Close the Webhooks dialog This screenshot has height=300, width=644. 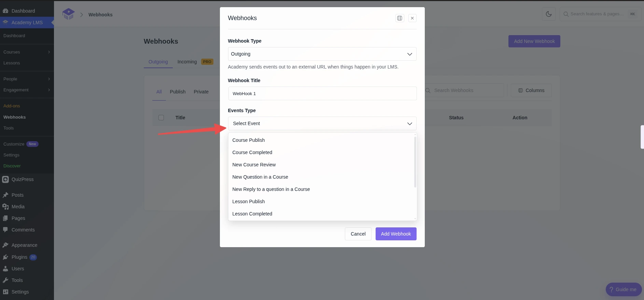[412, 18]
